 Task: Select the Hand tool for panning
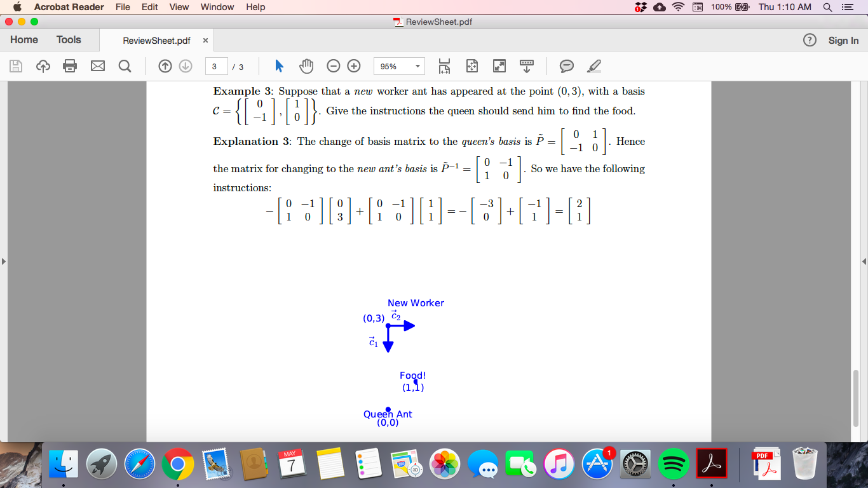[306, 65]
